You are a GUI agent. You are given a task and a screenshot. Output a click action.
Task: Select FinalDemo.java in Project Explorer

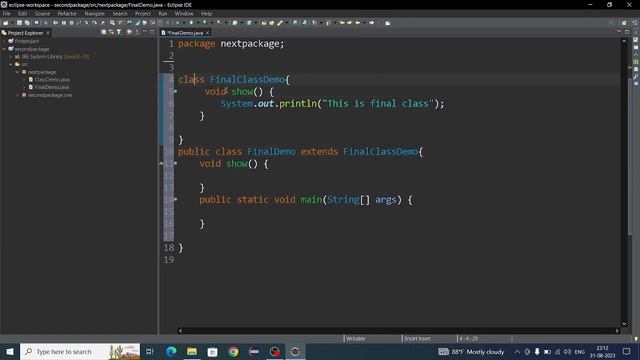[51, 87]
